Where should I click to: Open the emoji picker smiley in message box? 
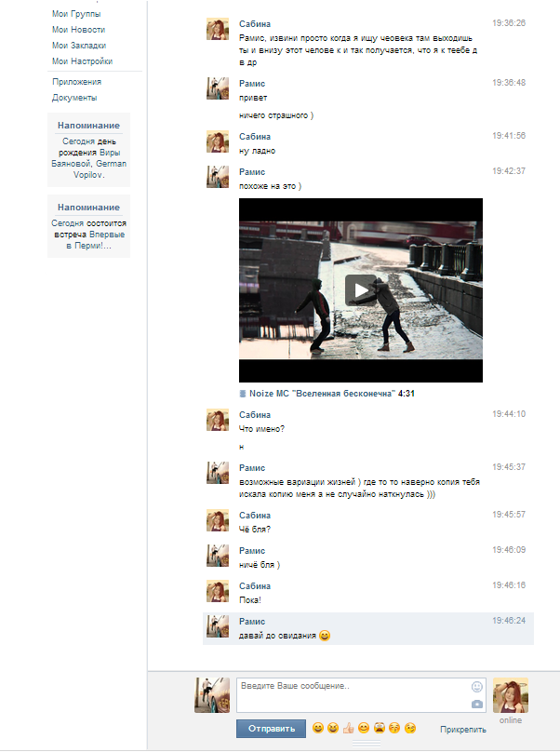(476, 687)
